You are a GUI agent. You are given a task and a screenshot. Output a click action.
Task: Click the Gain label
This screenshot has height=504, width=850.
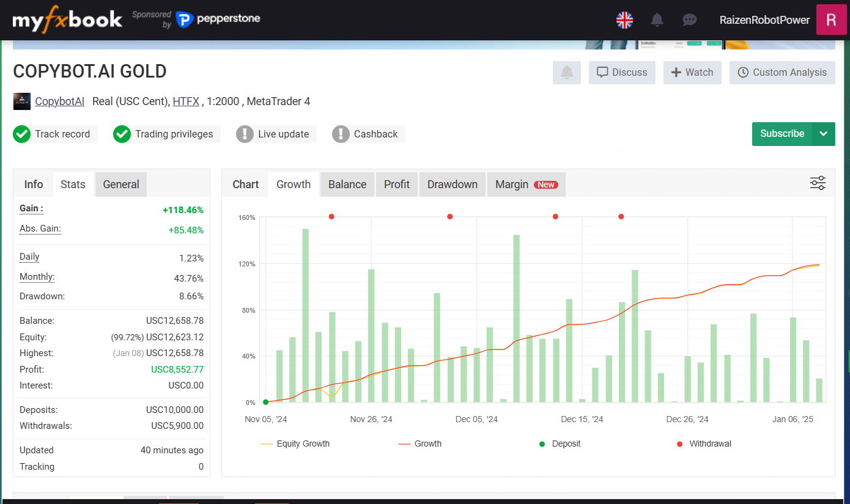tap(31, 208)
